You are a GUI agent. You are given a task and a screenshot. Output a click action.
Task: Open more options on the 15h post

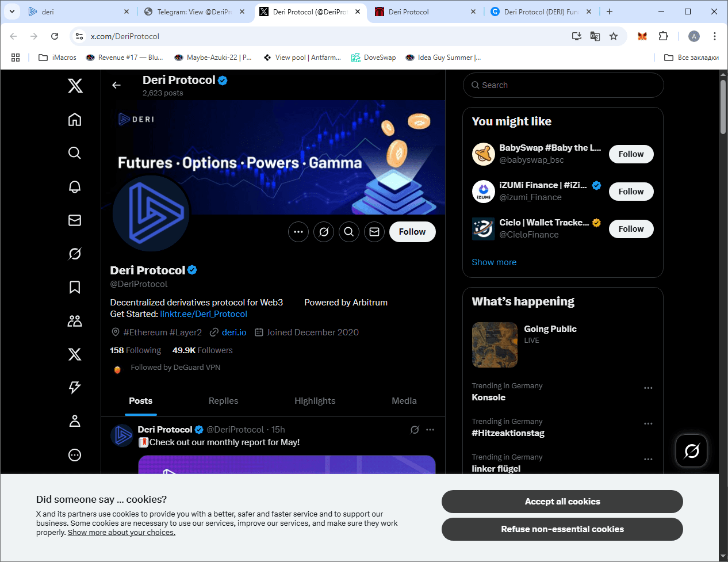(430, 430)
